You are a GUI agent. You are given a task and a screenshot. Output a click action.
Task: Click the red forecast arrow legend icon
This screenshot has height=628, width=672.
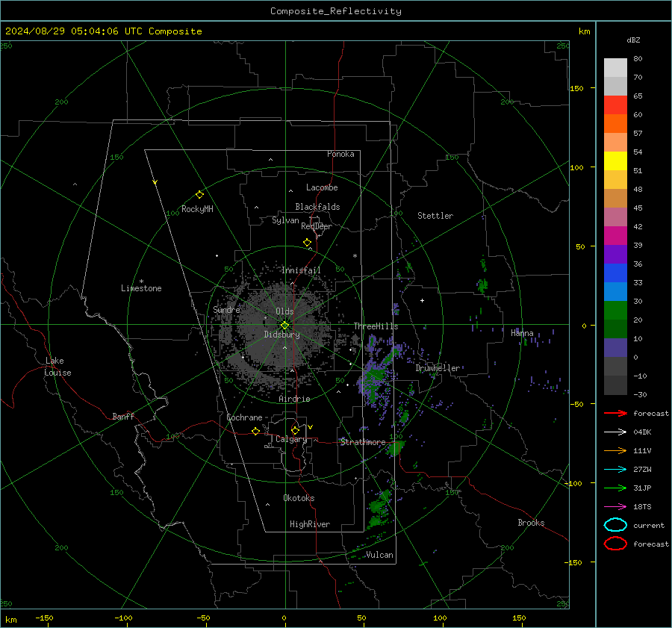(x=615, y=413)
